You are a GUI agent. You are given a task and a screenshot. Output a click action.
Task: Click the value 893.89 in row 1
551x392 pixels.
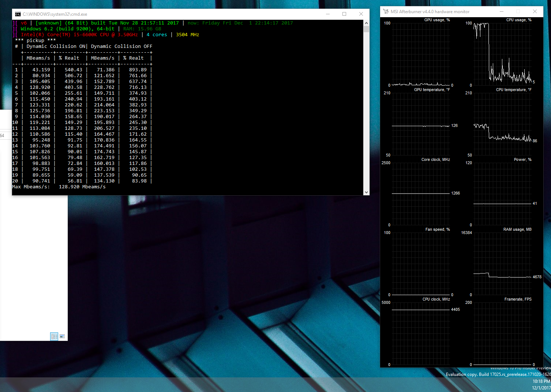pos(138,70)
